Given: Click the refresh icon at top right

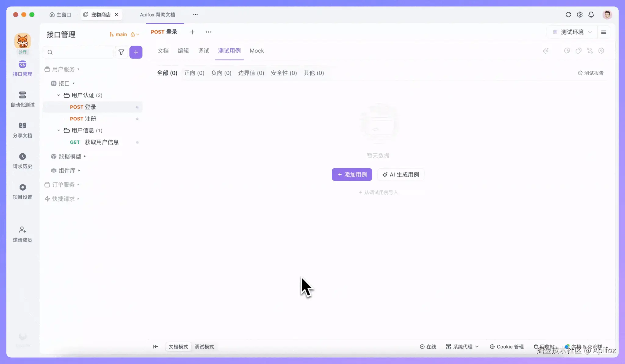Looking at the screenshot, I should tap(568, 15).
